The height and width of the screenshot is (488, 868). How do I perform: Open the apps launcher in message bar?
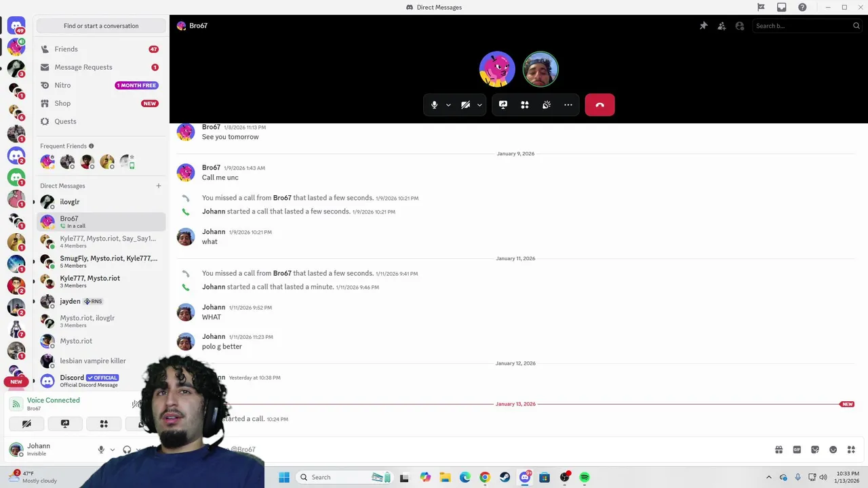coord(851,449)
